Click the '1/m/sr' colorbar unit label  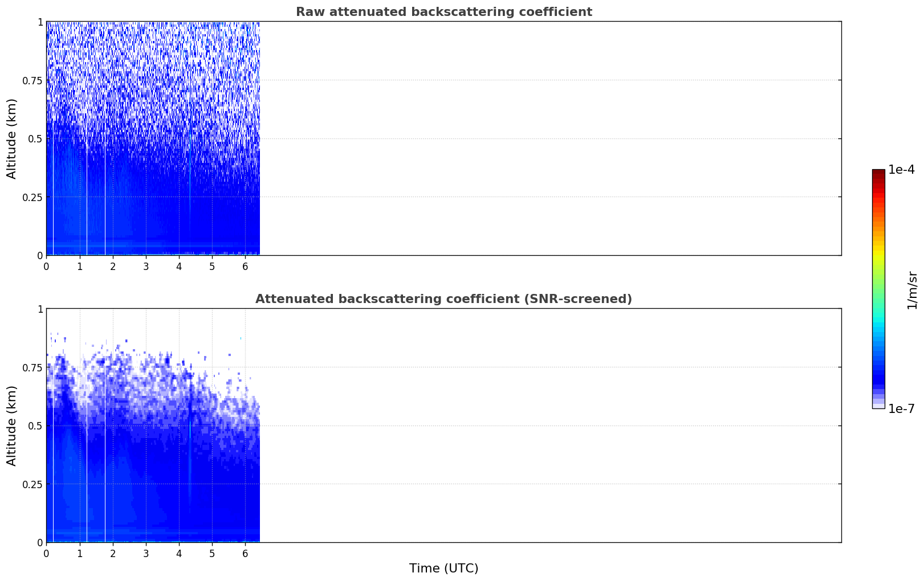coord(912,290)
